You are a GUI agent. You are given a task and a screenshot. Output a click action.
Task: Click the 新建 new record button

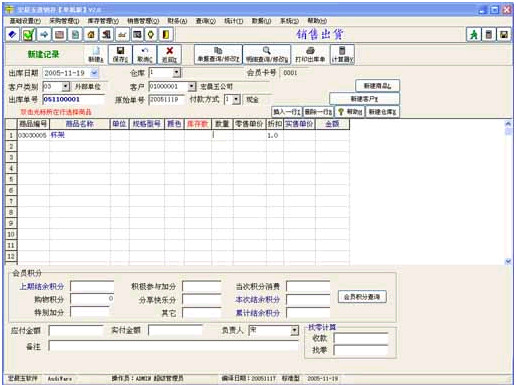[x=96, y=55]
